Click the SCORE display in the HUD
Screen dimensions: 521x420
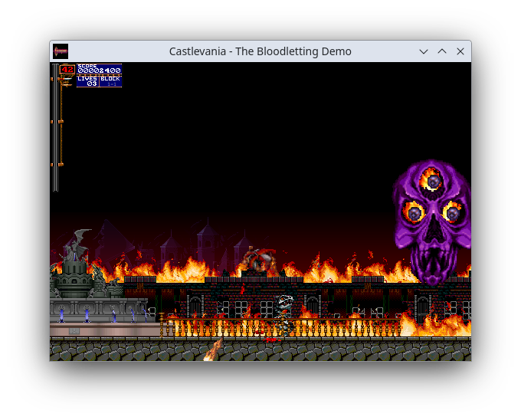[x=99, y=69]
